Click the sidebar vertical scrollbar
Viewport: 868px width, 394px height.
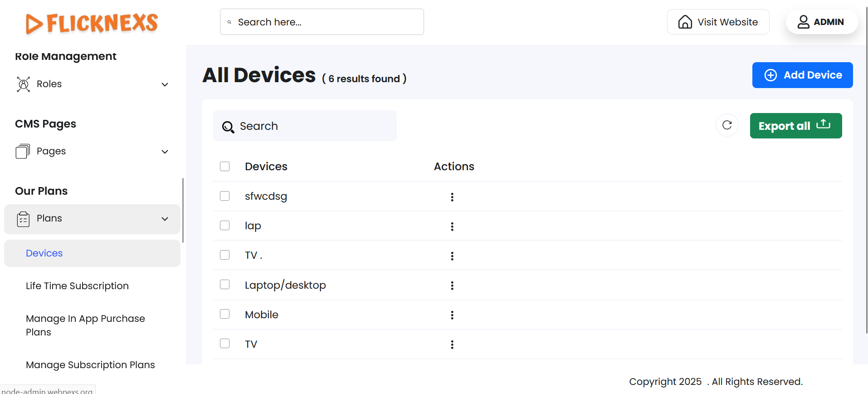[x=183, y=211]
